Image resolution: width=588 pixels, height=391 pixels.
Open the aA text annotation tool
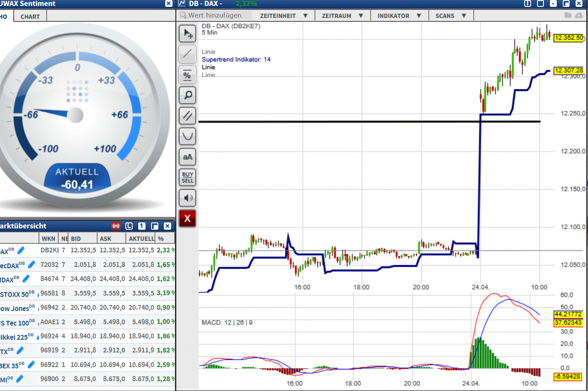[x=187, y=157]
